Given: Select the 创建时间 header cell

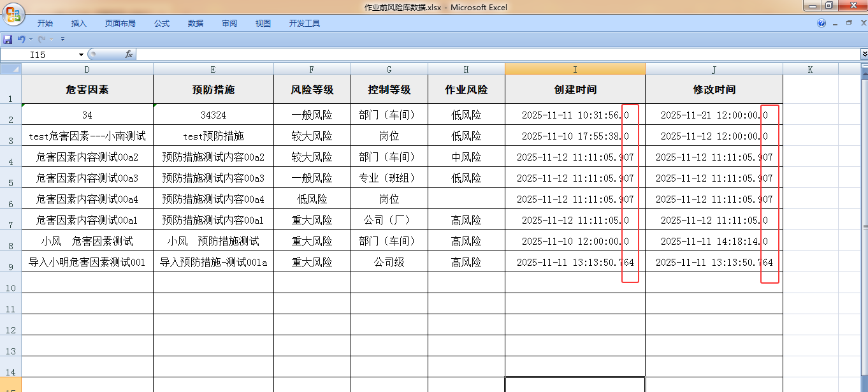Looking at the screenshot, I should point(575,90).
